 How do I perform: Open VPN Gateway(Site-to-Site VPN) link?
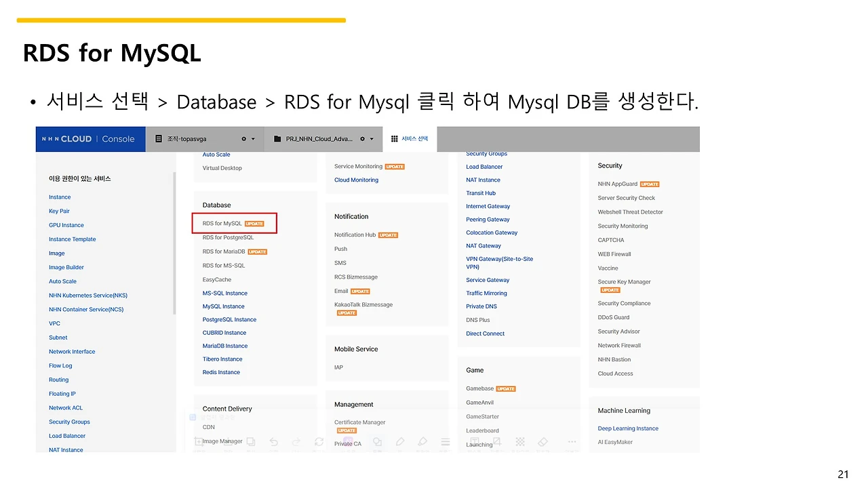[x=500, y=263]
